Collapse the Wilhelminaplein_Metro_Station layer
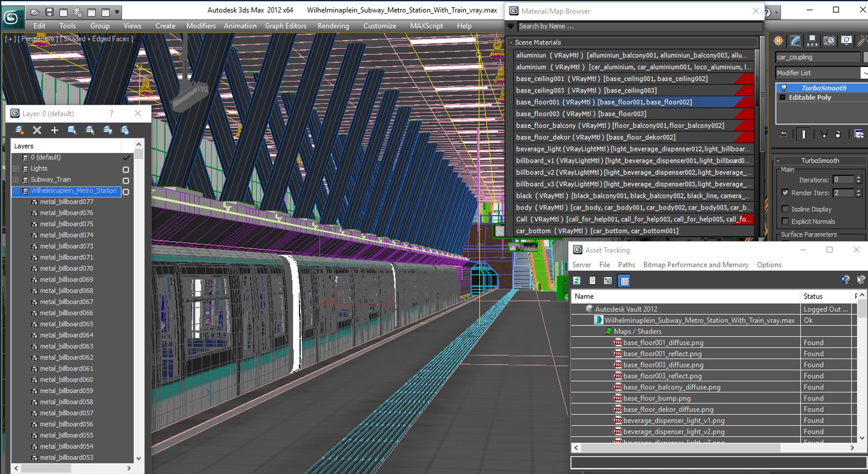868x474 pixels. point(16,191)
